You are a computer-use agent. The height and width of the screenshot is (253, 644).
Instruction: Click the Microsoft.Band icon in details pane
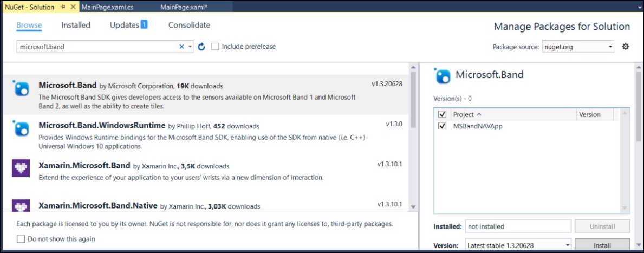[443, 75]
